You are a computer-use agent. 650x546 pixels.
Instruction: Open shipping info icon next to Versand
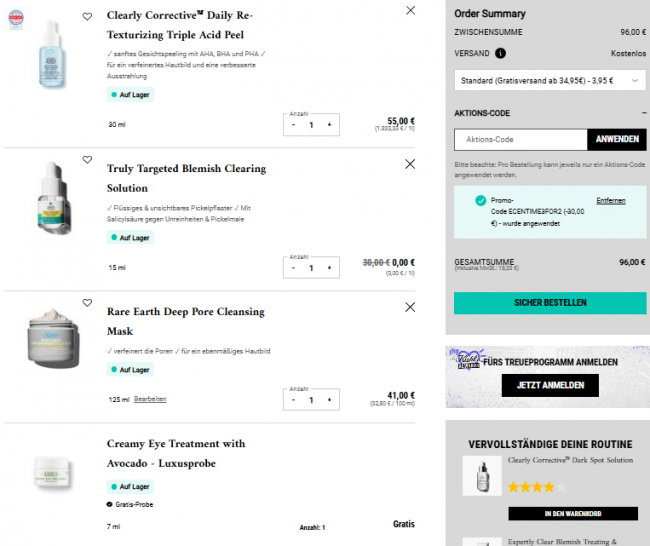[x=500, y=53]
